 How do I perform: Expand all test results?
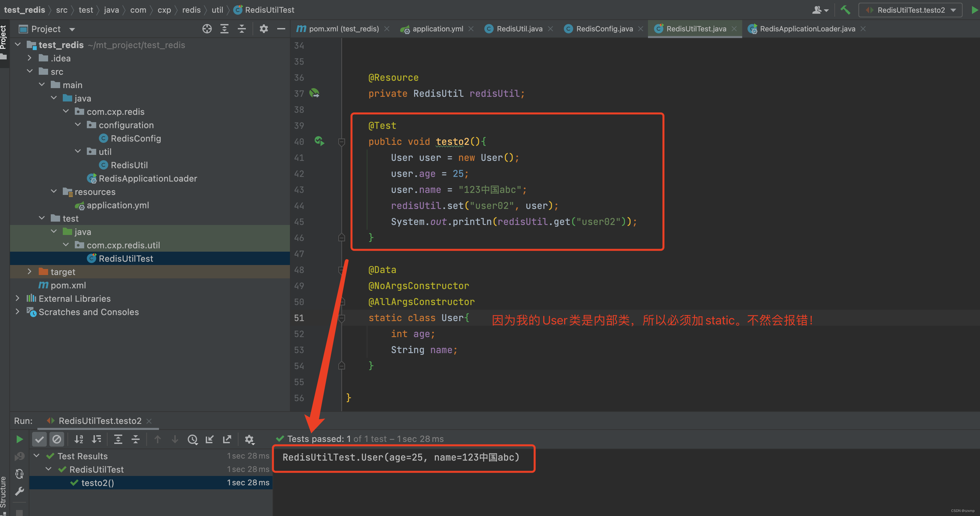118,440
